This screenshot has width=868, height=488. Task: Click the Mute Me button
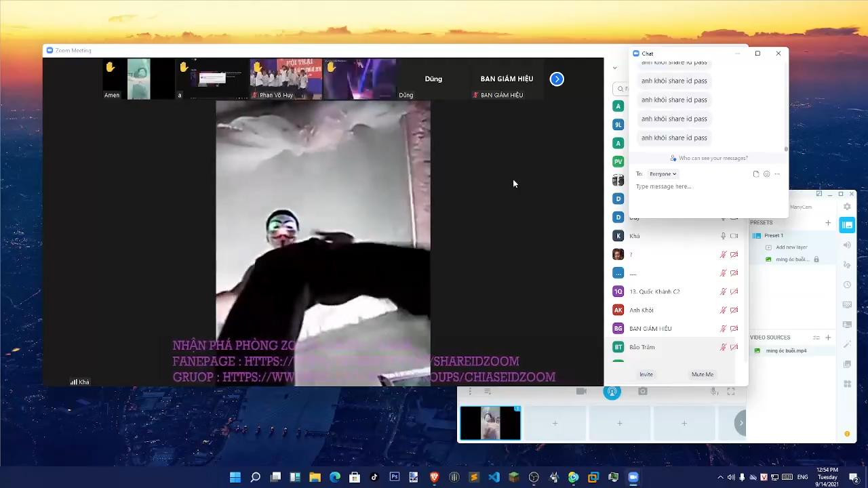pos(702,374)
